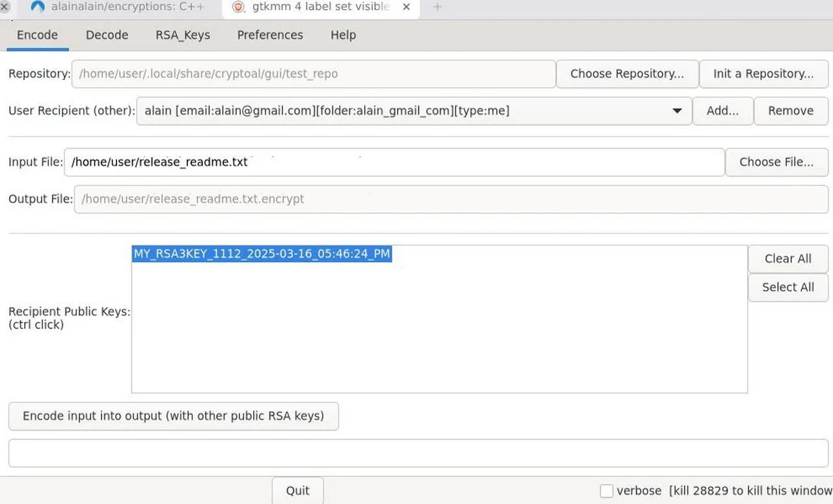Clear All selected recipient keys
This screenshot has height=504, width=833.
click(788, 259)
